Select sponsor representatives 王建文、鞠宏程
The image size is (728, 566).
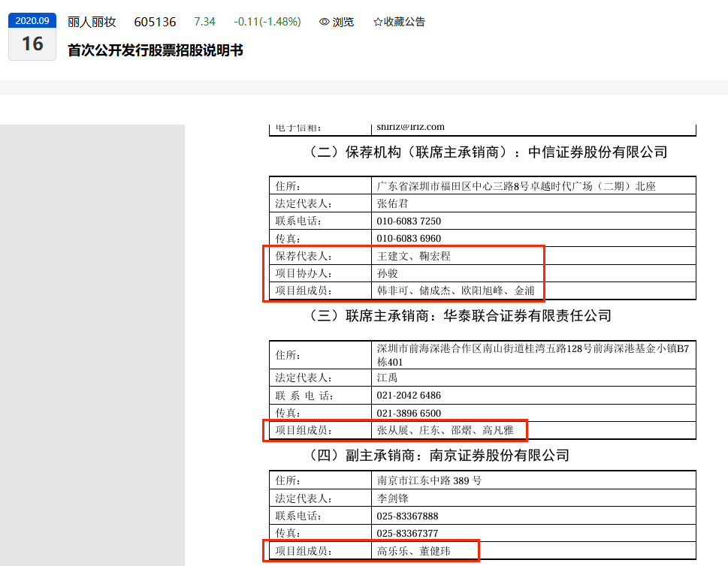[x=414, y=256]
